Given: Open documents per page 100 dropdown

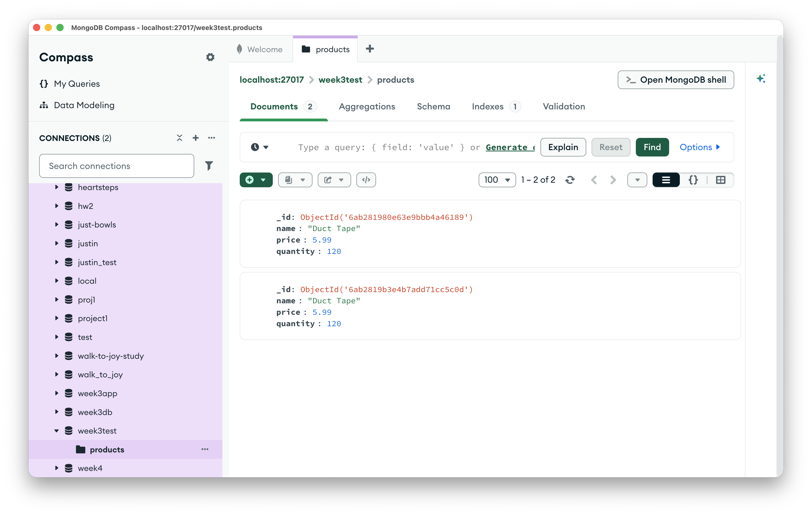Looking at the screenshot, I should coord(497,180).
